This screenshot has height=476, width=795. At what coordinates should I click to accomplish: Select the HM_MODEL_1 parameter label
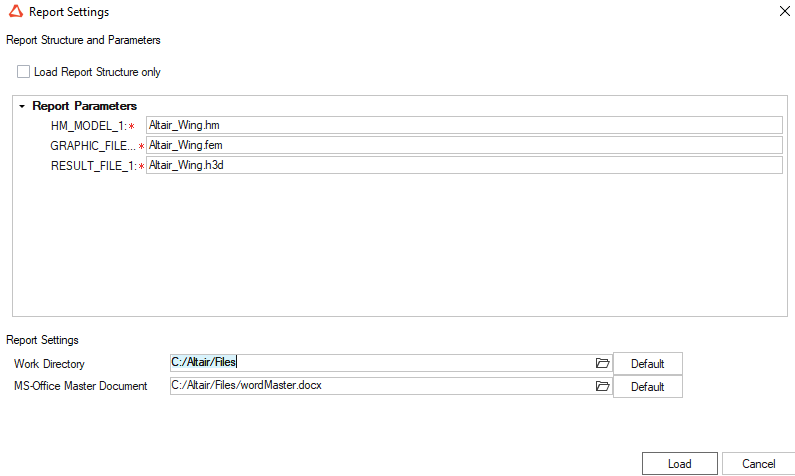(88, 126)
